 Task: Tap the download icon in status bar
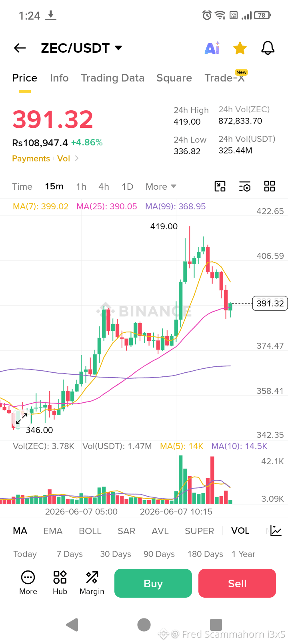tap(50, 16)
